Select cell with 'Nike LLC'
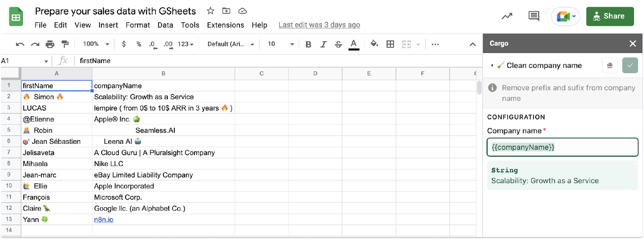 point(163,163)
